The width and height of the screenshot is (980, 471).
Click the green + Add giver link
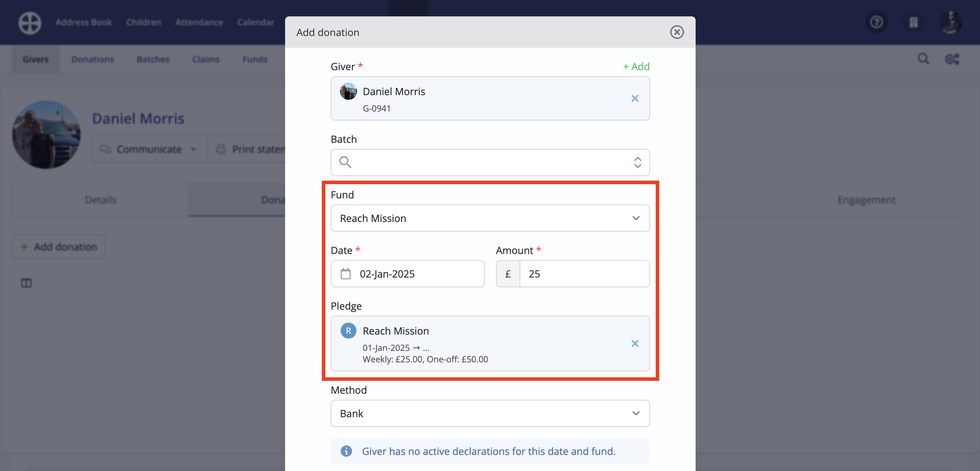pos(636,67)
